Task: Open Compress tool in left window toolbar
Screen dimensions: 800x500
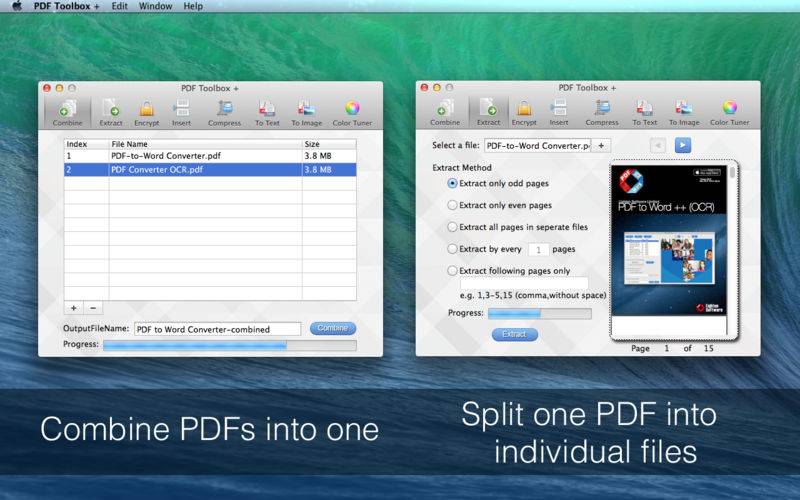Action: coord(224,113)
